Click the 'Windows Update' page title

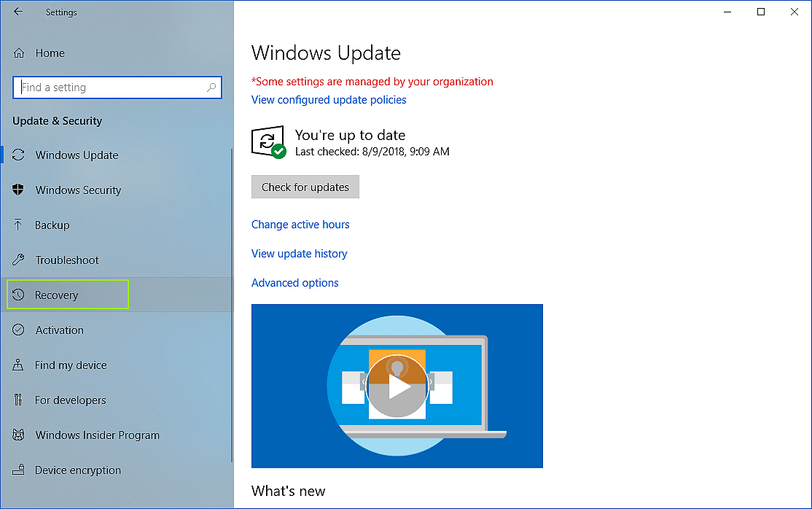tap(327, 53)
